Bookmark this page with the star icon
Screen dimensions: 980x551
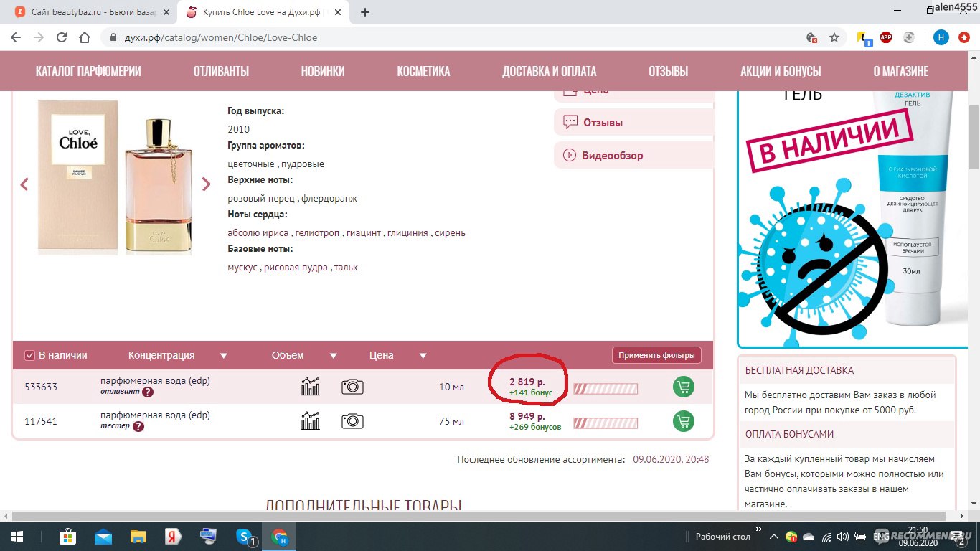pos(834,37)
